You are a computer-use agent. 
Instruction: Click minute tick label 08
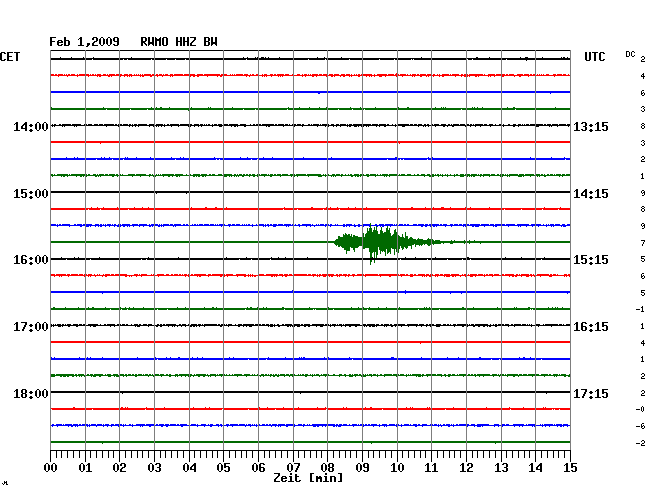point(327,467)
